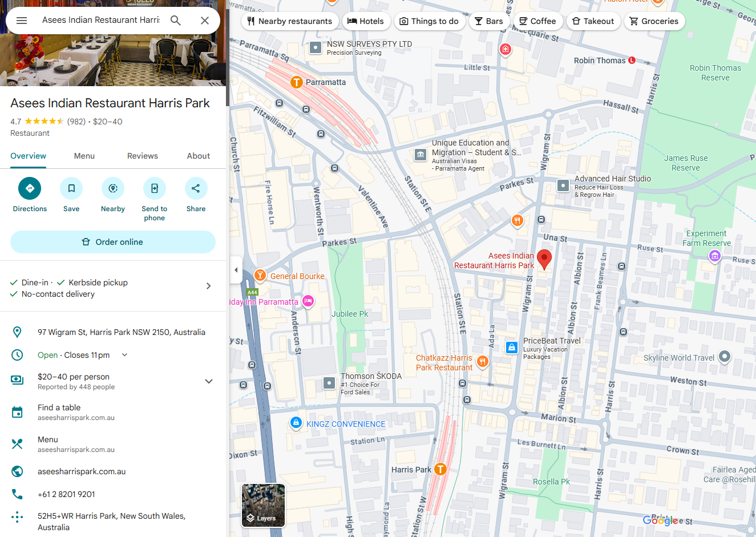Switch to the Reviews tab
This screenshot has height=537, width=756.
(142, 156)
